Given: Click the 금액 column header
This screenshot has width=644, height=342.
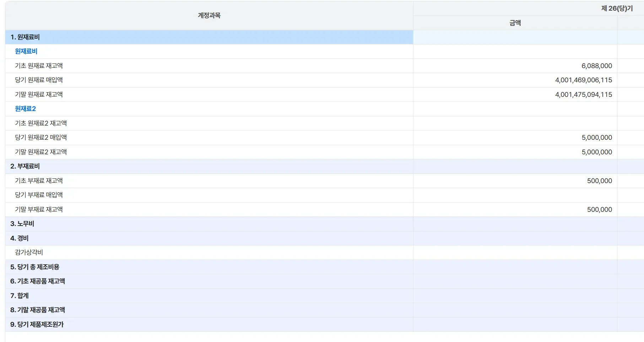Looking at the screenshot, I should pos(515,23).
